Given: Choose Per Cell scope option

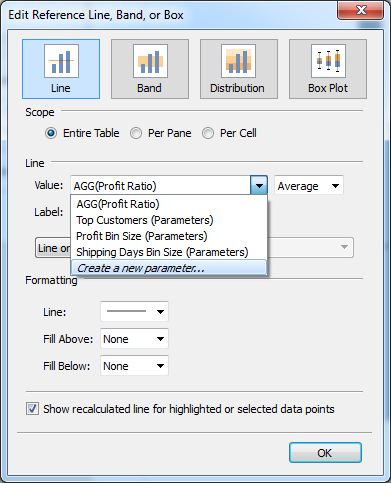Looking at the screenshot, I should pyautogui.click(x=208, y=133).
